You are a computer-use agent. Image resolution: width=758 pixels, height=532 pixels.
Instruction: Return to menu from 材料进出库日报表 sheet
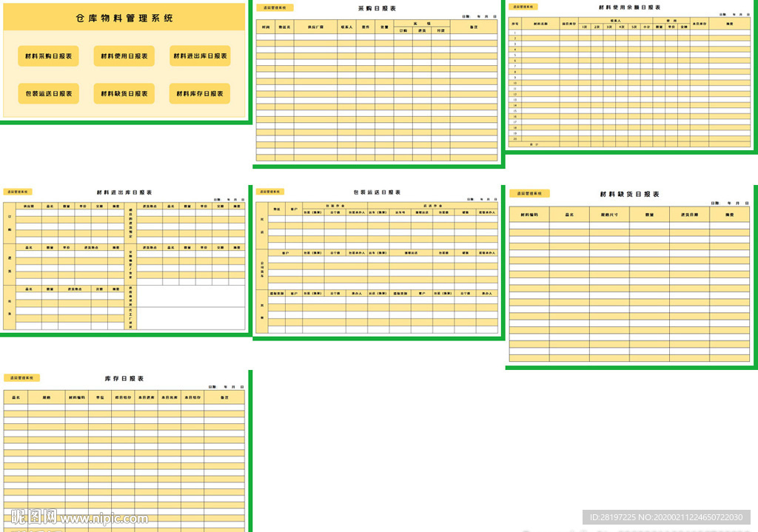pos(18,192)
